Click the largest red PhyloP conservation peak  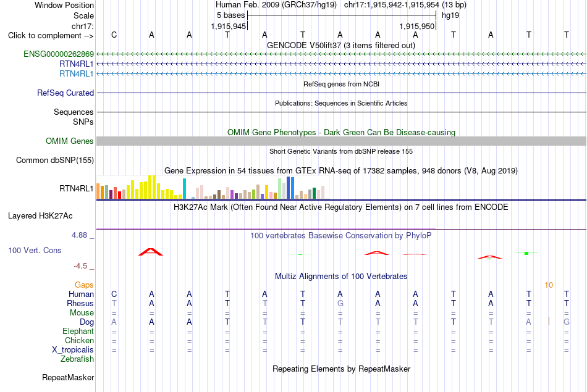(151, 252)
